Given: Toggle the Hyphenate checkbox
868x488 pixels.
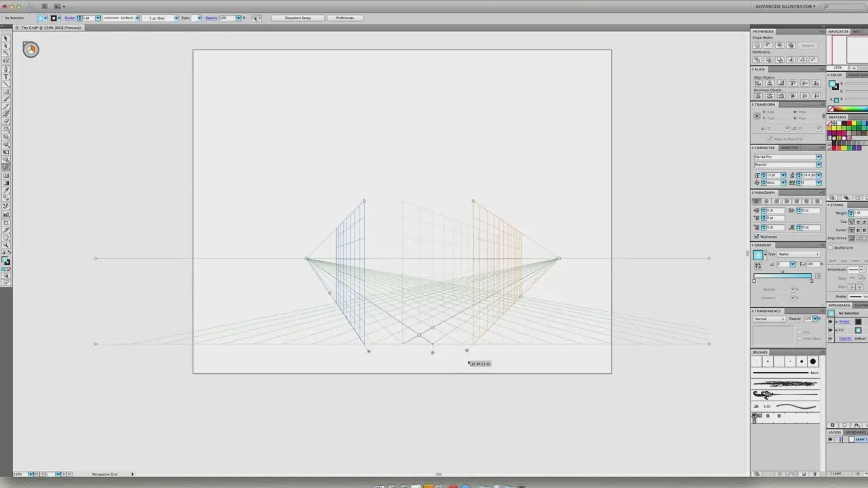Looking at the screenshot, I should click(x=757, y=237).
